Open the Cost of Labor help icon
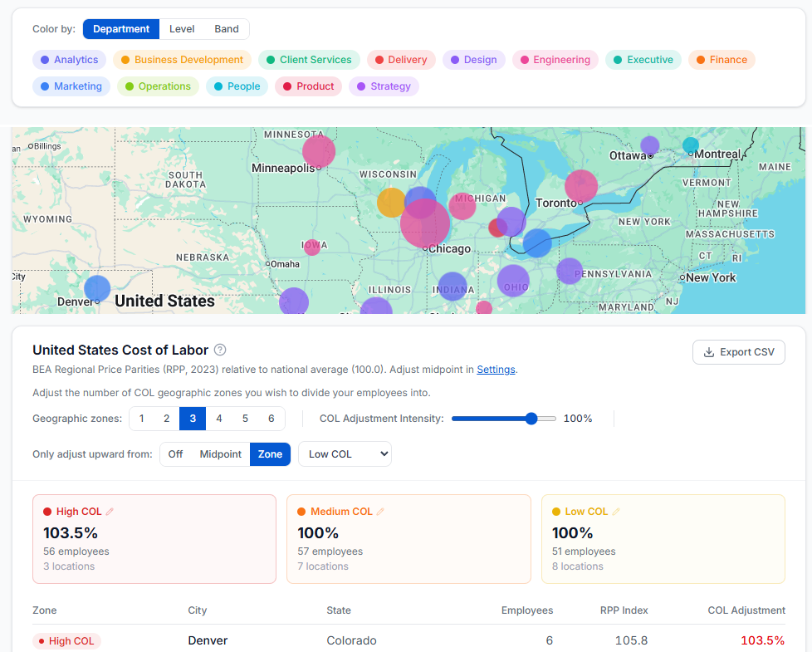This screenshot has width=812, height=652. (x=220, y=350)
